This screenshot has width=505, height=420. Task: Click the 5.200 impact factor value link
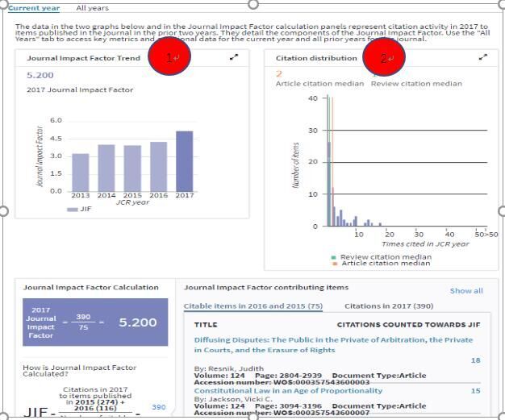(40, 75)
